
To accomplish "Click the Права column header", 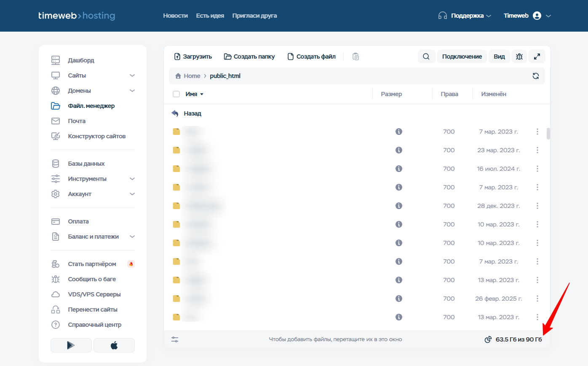I will 449,94.
